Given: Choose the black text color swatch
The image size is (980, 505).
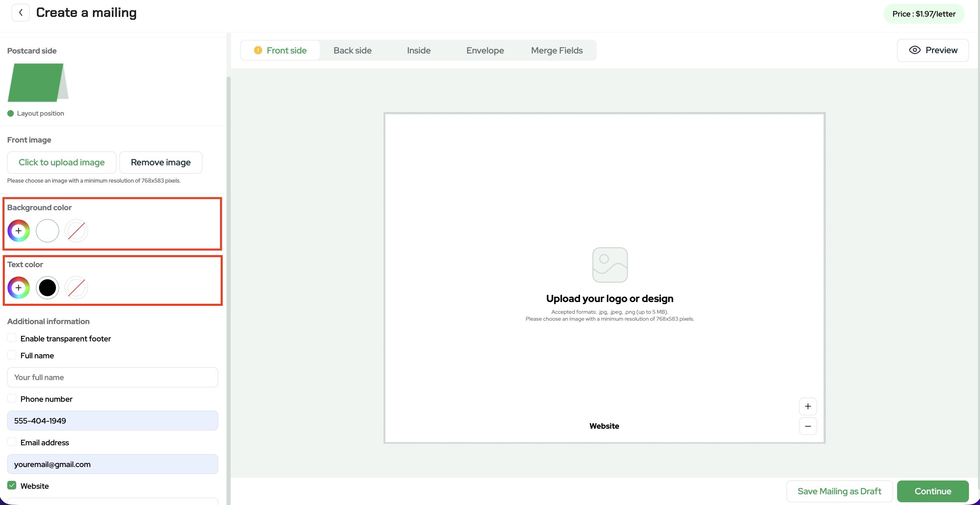Looking at the screenshot, I should tap(48, 288).
